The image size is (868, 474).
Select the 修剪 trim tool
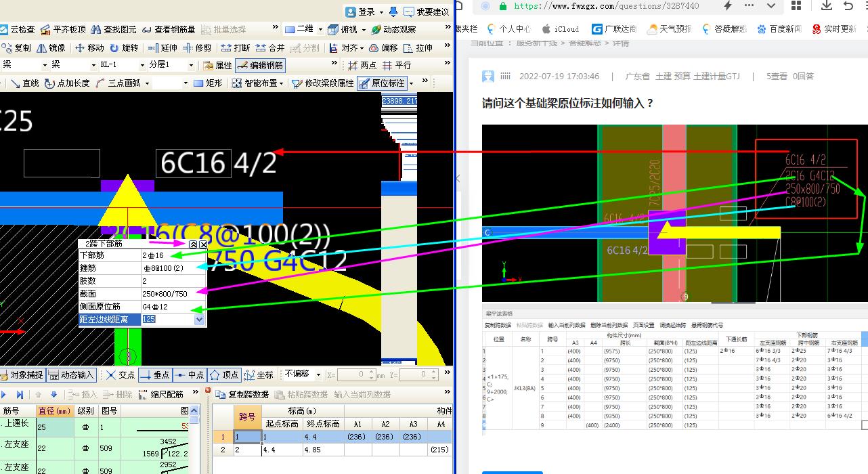[198, 48]
